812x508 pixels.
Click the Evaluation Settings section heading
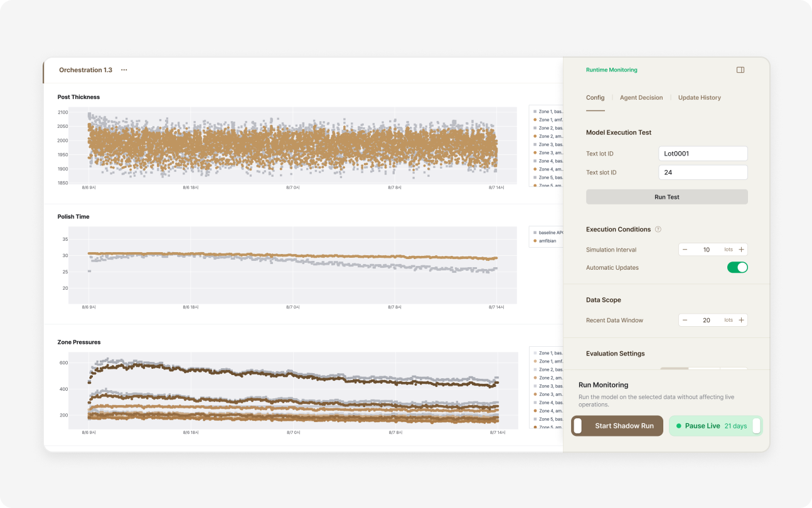pos(615,354)
